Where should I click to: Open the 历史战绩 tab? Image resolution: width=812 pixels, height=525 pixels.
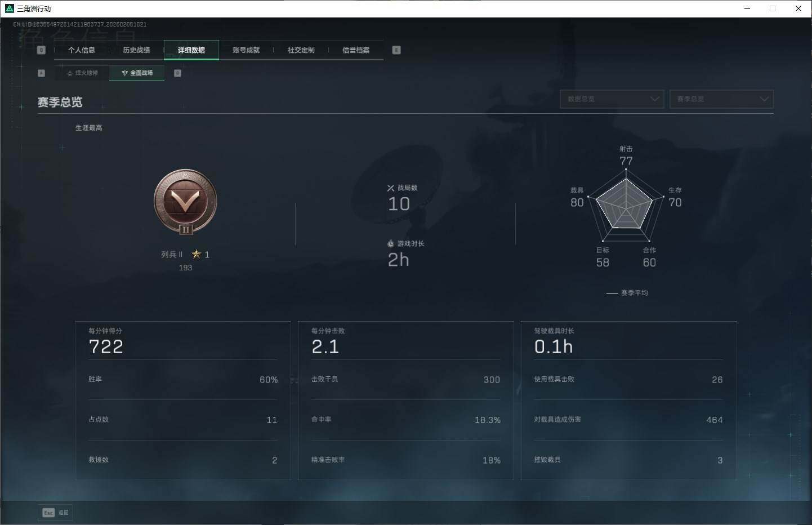pyautogui.click(x=136, y=50)
